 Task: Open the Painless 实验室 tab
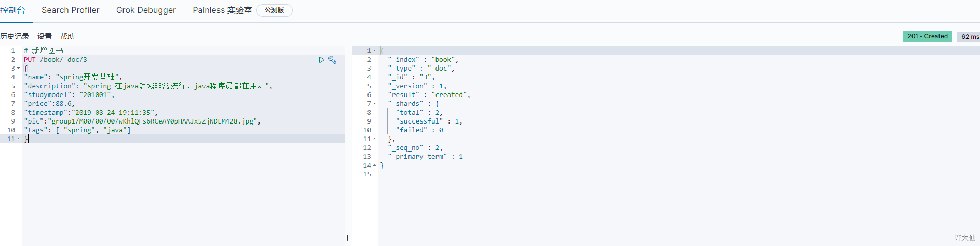[x=222, y=10]
